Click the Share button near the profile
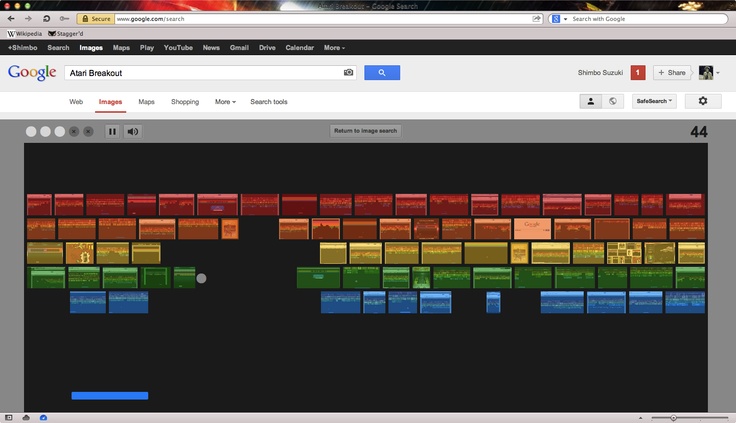The width and height of the screenshot is (736, 423). point(672,73)
